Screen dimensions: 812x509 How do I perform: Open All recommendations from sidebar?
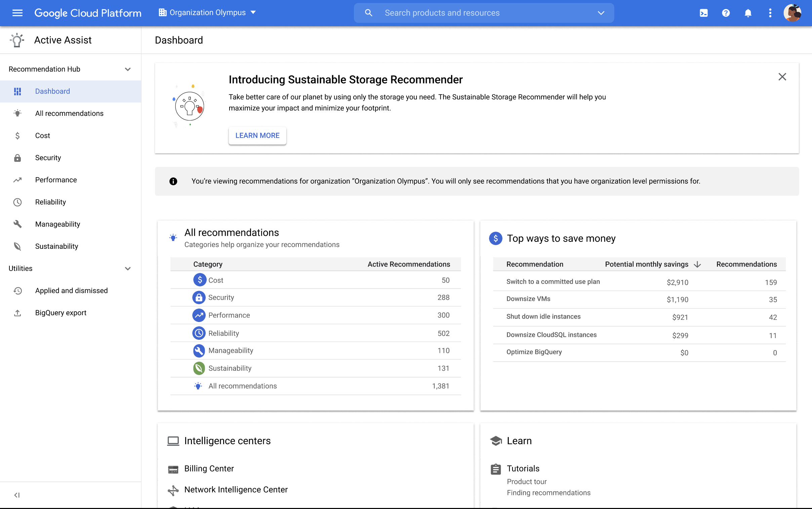point(69,113)
